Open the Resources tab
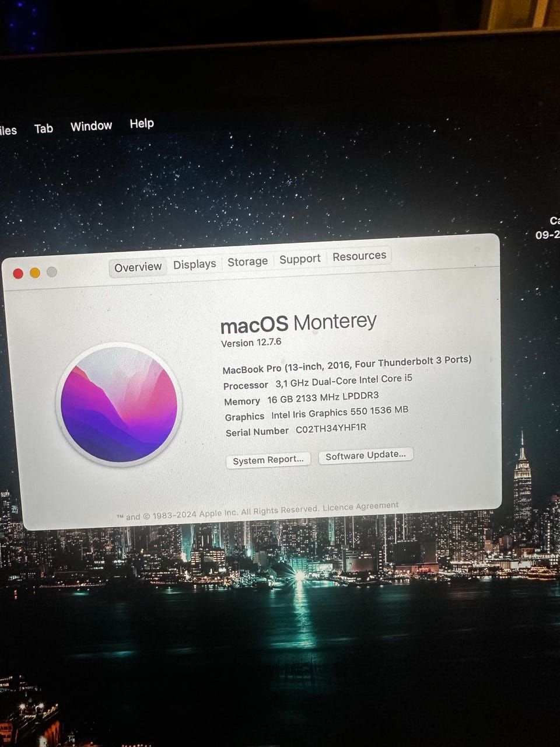 click(359, 256)
